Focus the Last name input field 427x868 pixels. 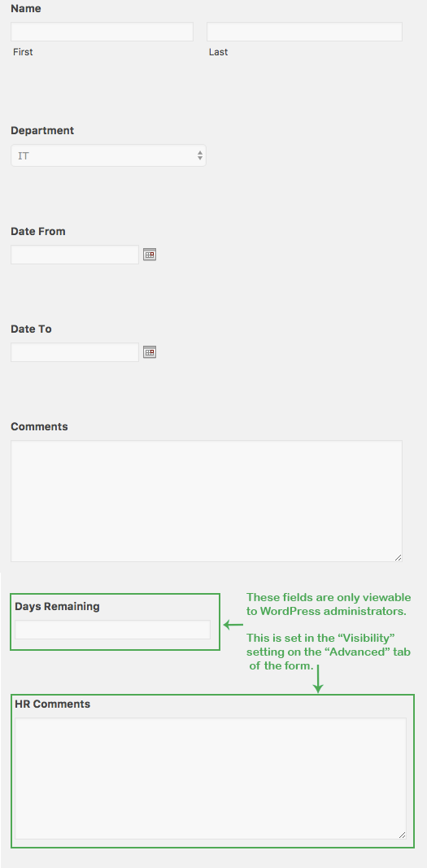coord(304,32)
